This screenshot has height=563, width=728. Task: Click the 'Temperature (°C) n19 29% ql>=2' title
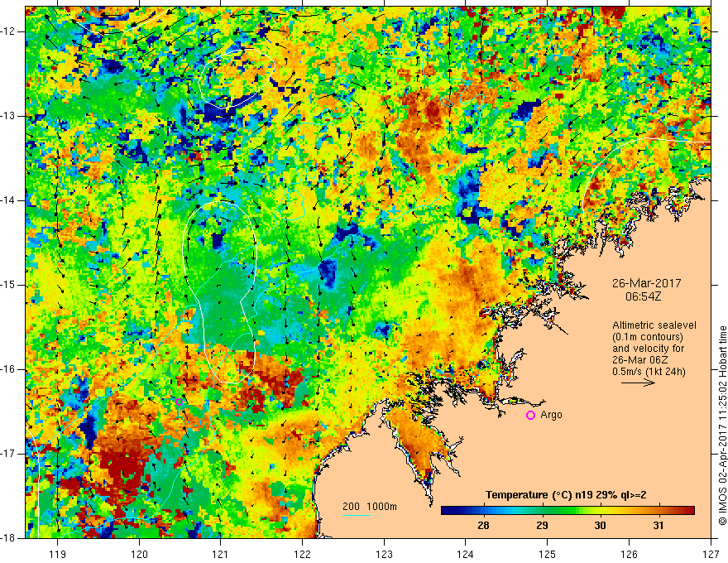pyautogui.click(x=566, y=495)
